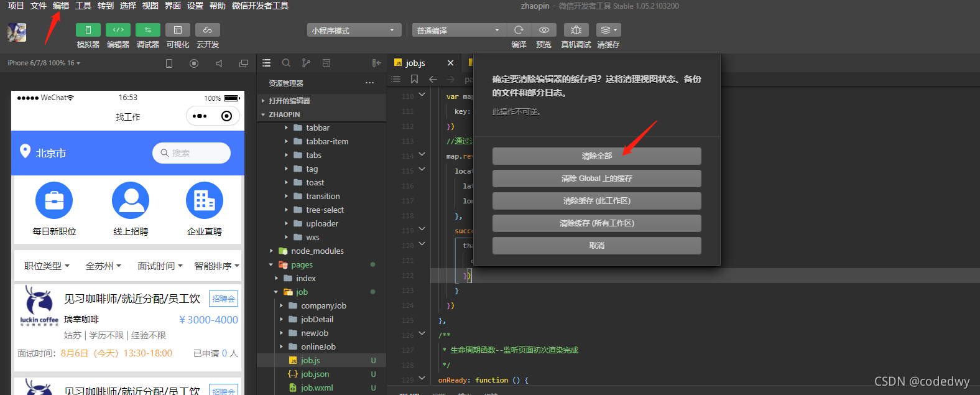Click the simulator device rotate icon
The height and width of the screenshot is (395, 980).
point(169,63)
